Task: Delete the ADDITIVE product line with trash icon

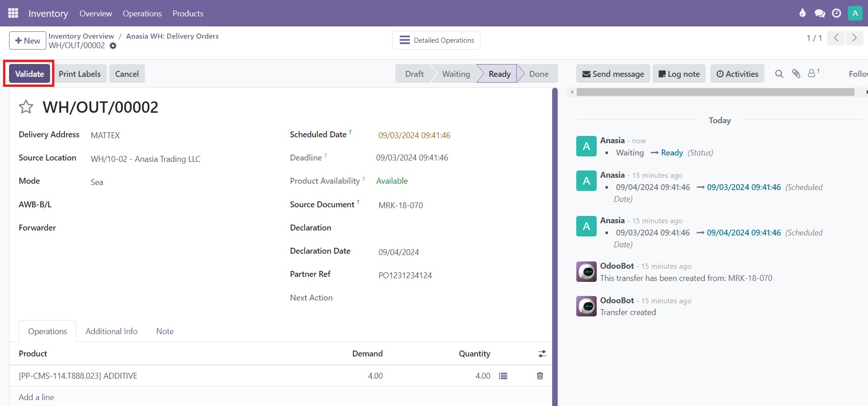Action: click(x=540, y=376)
